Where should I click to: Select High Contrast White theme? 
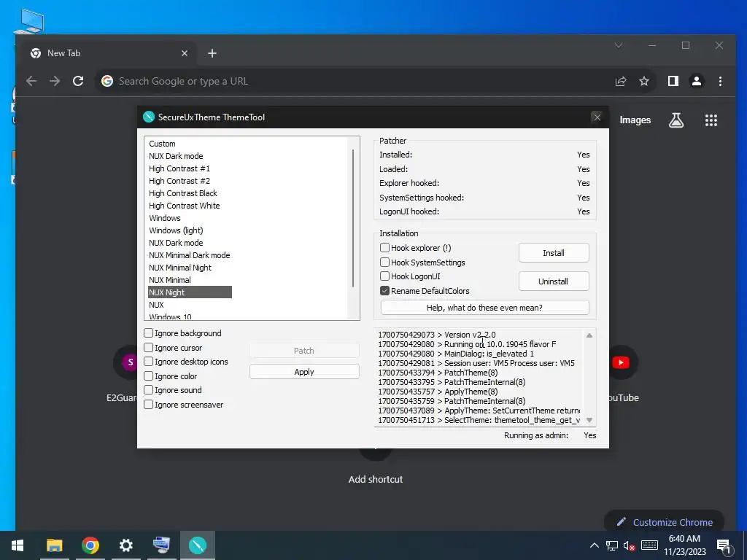coord(185,206)
